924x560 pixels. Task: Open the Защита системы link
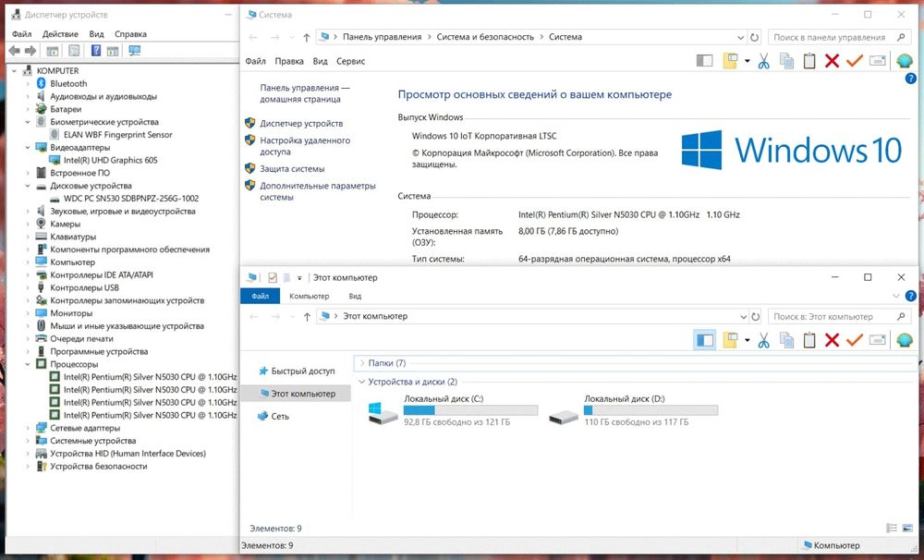292,168
